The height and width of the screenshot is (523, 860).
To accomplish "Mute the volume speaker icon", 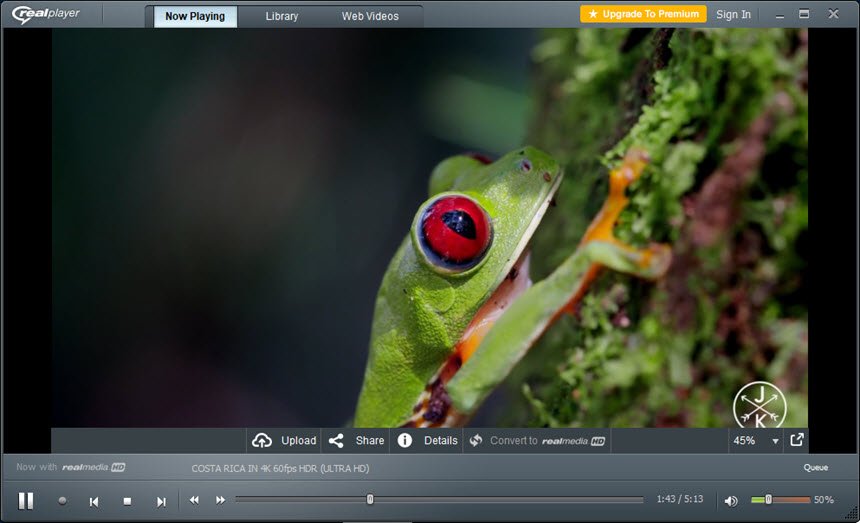I will click(x=731, y=501).
